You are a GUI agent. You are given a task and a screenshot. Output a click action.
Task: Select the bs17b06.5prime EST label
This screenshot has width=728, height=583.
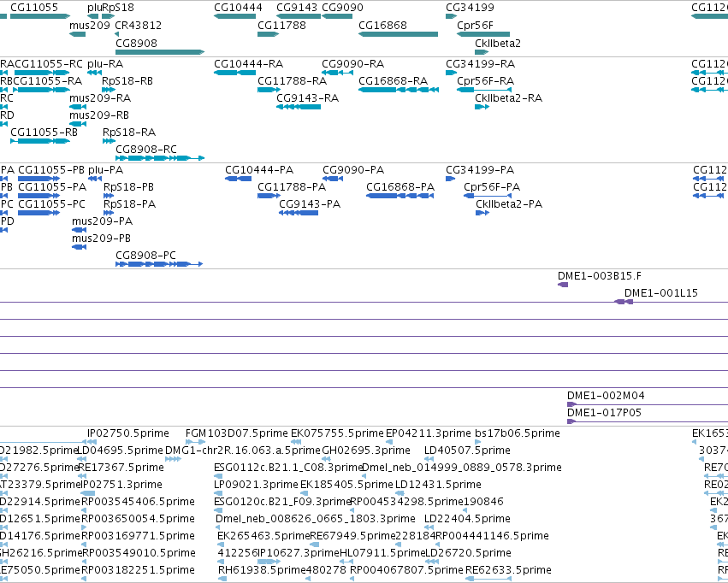click(x=518, y=433)
